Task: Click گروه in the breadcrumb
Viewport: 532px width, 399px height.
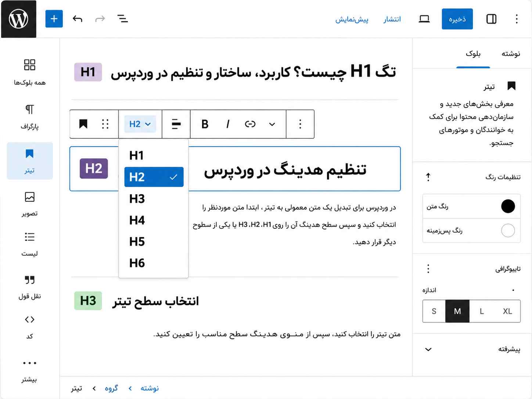Action: click(111, 388)
